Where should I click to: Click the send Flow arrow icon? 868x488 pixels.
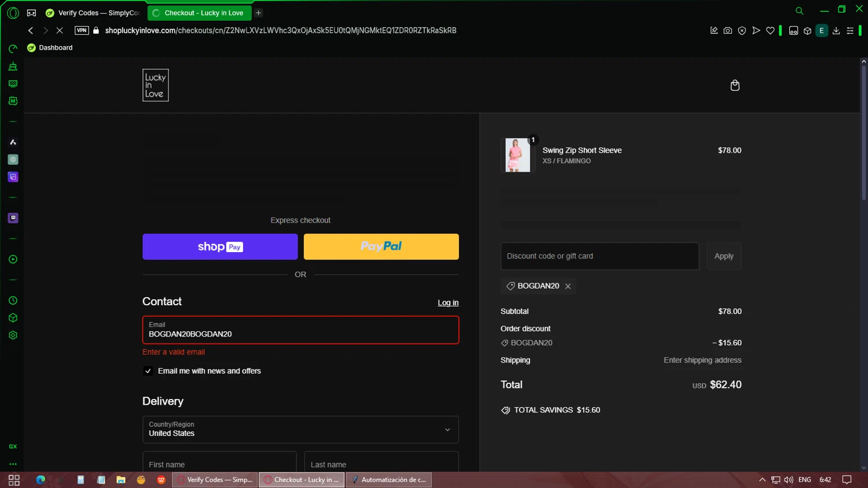pyautogui.click(x=756, y=31)
